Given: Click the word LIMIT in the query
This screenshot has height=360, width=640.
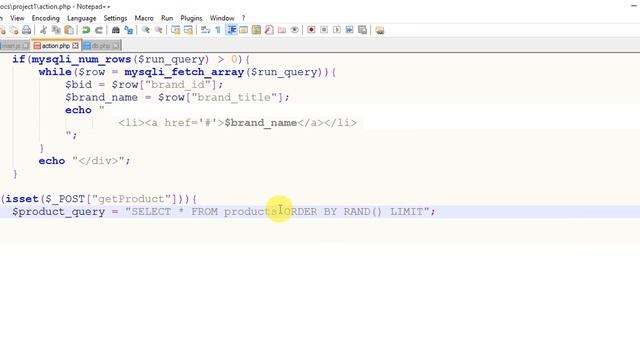Looking at the screenshot, I should coord(407,212).
